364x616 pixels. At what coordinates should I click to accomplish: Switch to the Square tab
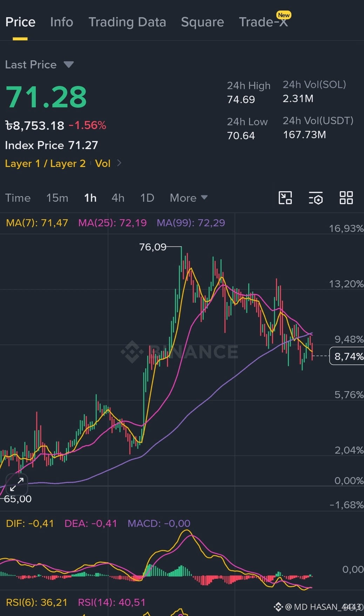(x=202, y=22)
